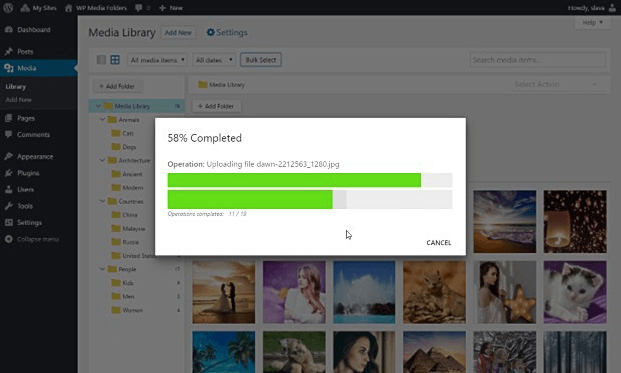Open the Dashboard sidebar item

coord(34,30)
